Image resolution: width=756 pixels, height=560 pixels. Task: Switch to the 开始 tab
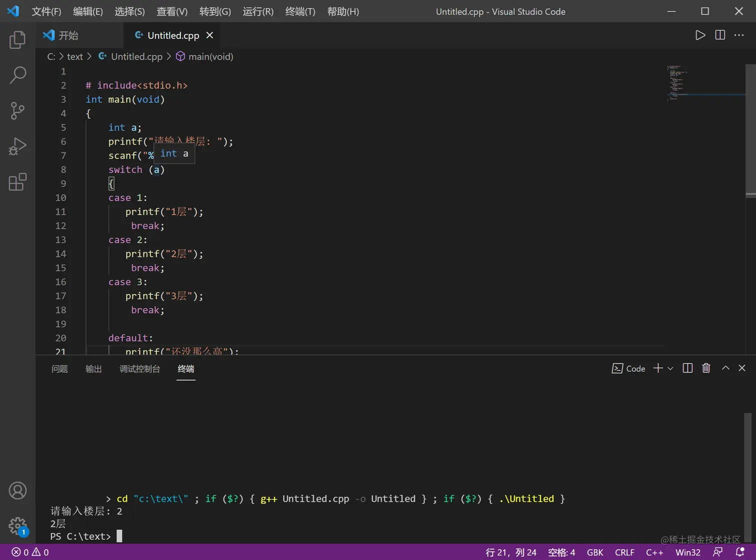80,35
